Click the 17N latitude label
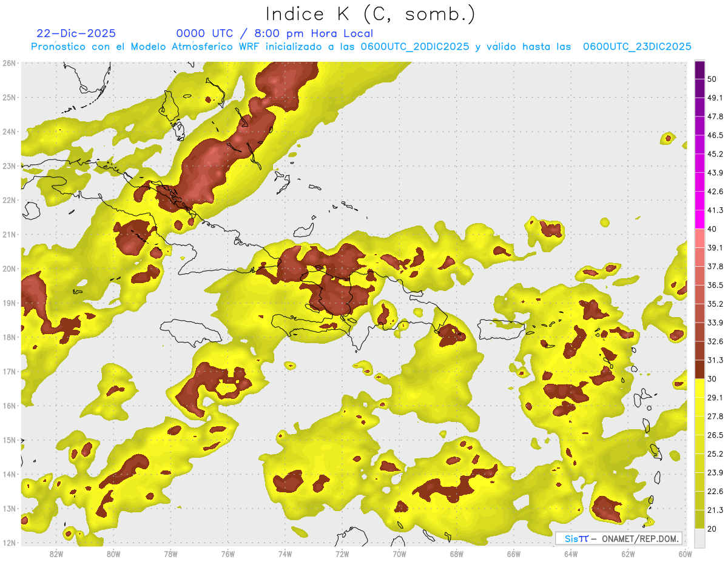Screen dimensions: 728x562 9,372
